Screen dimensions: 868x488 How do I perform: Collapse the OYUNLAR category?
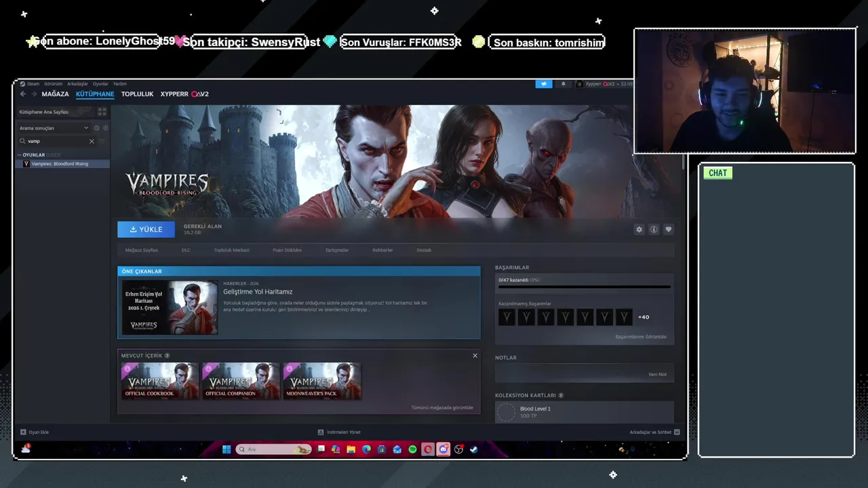[19, 155]
